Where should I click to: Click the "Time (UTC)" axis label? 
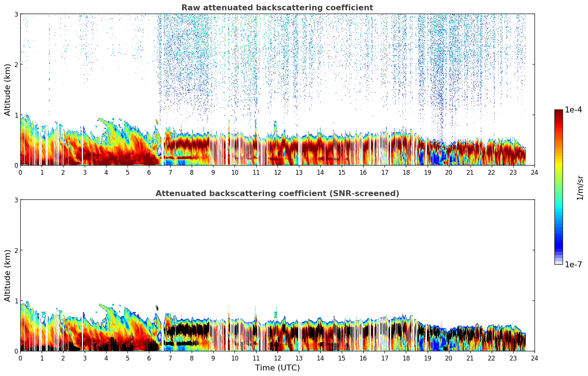pos(277,368)
